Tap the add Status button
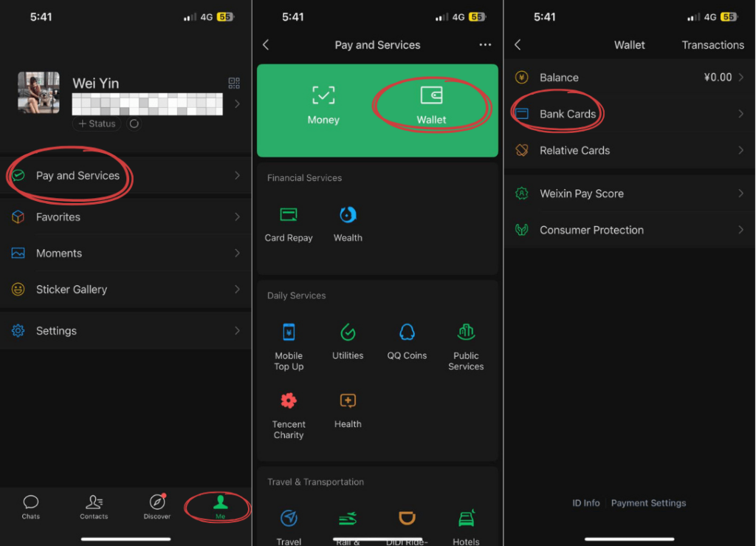Screen dimensions: 756x546 pos(97,123)
